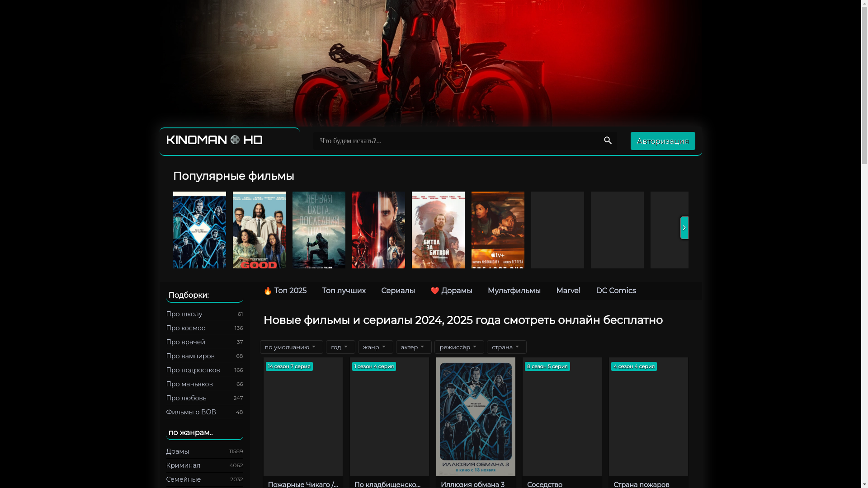Click the Авторизация button

click(662, 141)
